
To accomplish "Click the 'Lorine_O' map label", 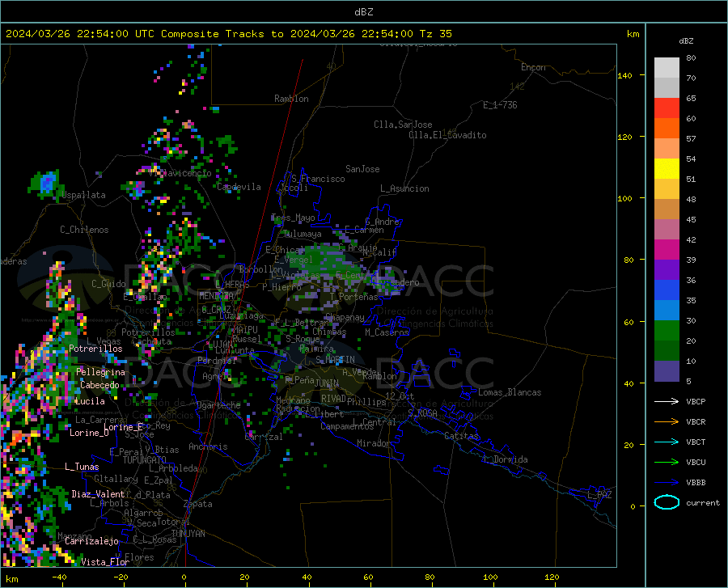I will click(x=89, y=433).
